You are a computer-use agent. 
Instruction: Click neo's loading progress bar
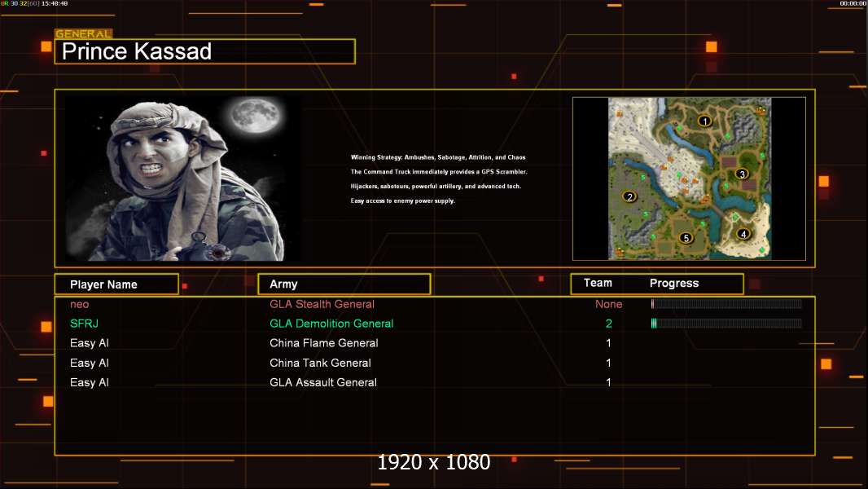(726, 303)
